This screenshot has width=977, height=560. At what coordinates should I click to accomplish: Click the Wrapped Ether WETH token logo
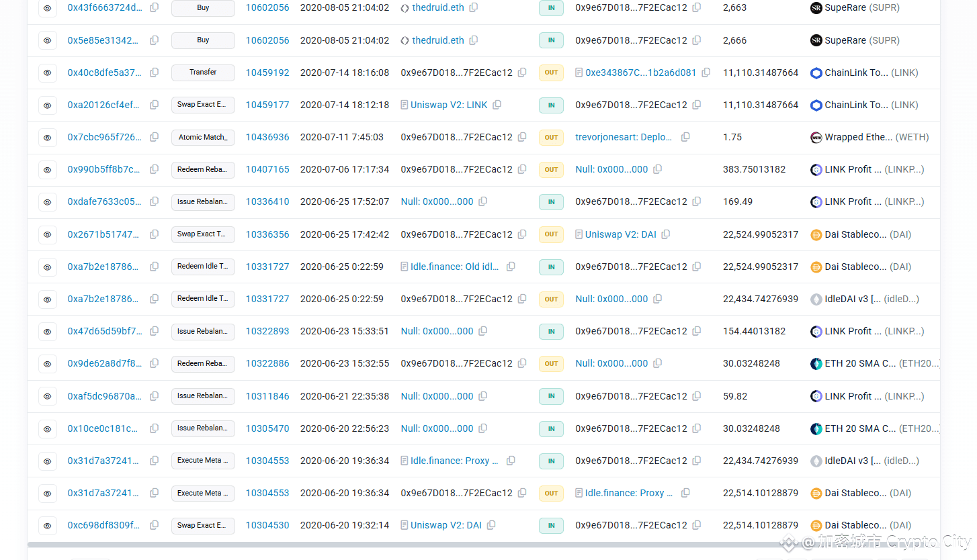(816, 137)
